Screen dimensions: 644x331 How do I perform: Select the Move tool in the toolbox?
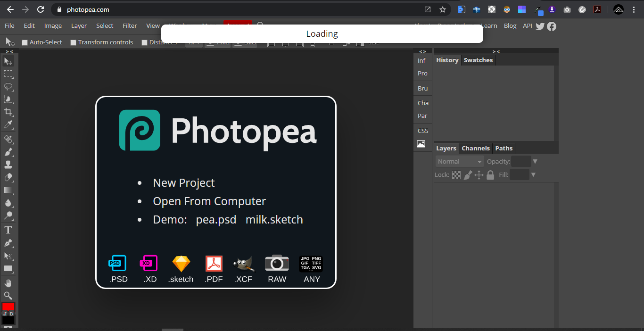tap(8, 61)
